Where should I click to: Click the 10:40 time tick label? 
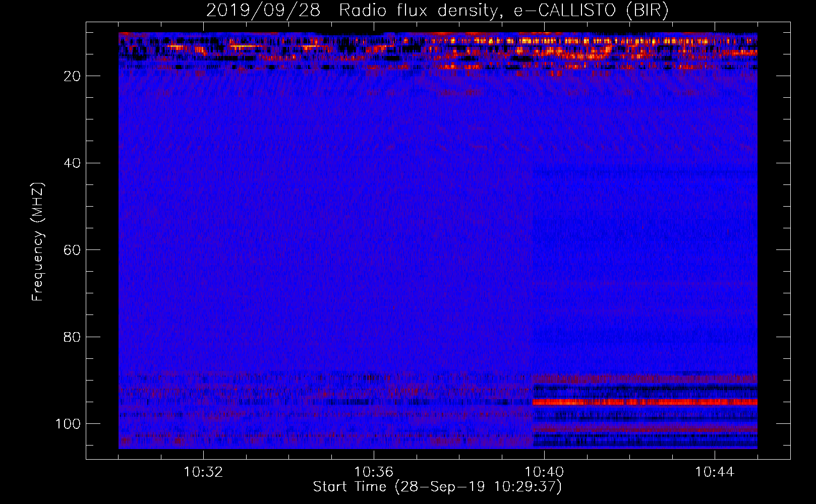(544, 472)
